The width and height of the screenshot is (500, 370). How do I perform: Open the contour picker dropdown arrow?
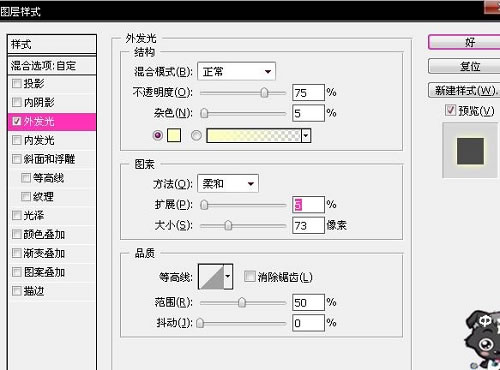tap(228, 276)
